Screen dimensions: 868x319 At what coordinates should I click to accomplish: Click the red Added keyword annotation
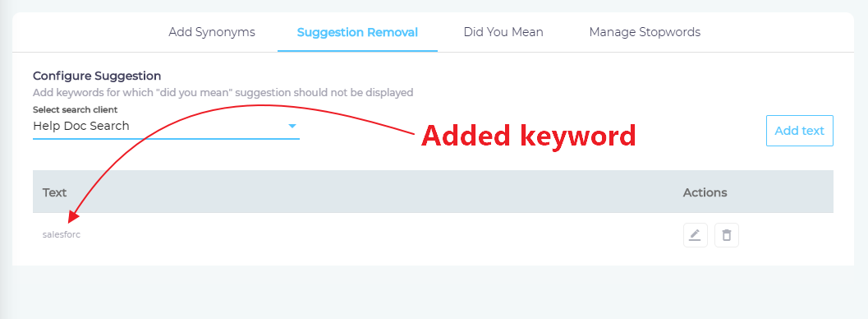tap(528, 136)
